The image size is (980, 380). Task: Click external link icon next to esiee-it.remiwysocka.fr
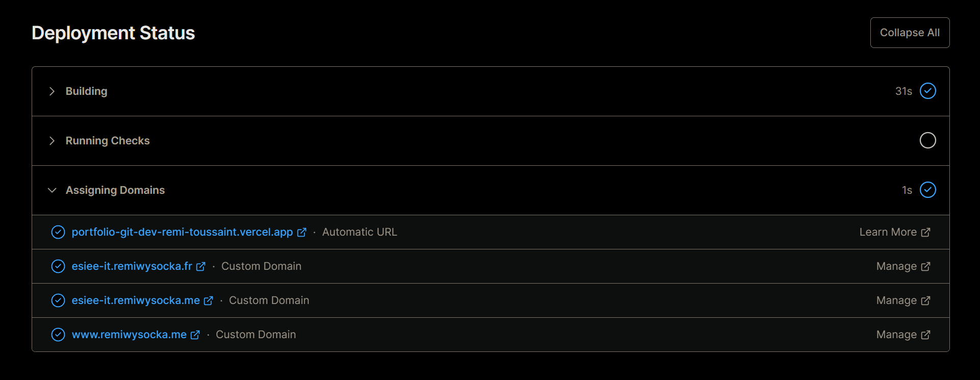(x=201, y=266)
